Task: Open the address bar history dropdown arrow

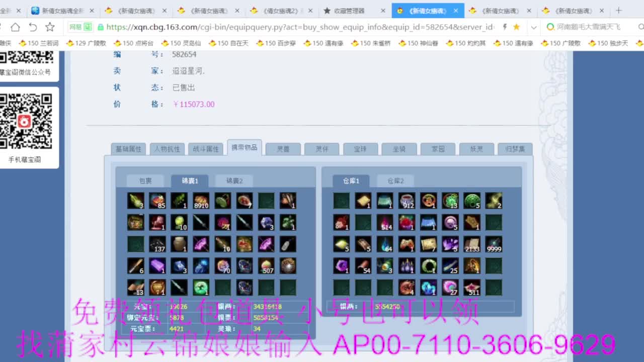Action: (x=533, y=27)
